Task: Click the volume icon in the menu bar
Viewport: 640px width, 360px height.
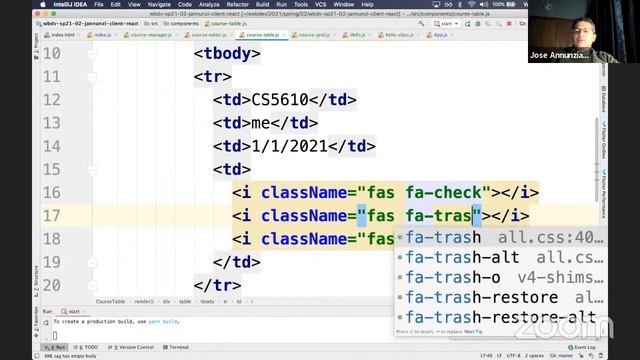Action: [x=484, y=4]
